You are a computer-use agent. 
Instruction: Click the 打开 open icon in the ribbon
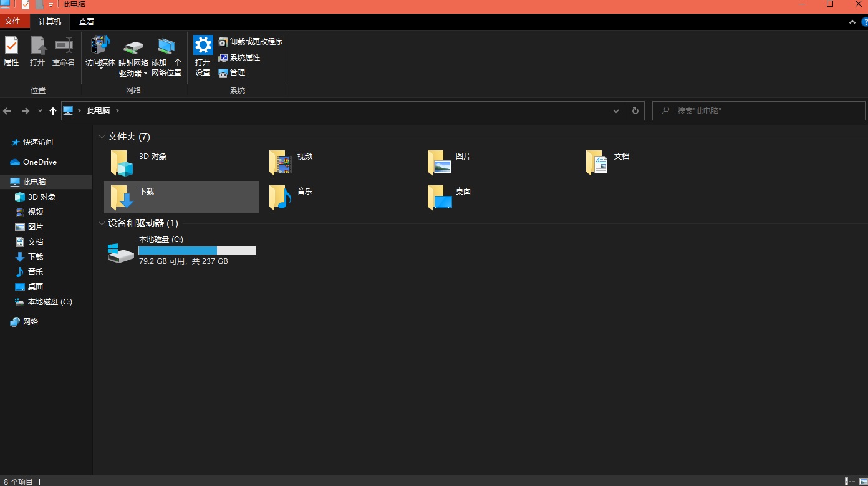(x=37, y=45)
